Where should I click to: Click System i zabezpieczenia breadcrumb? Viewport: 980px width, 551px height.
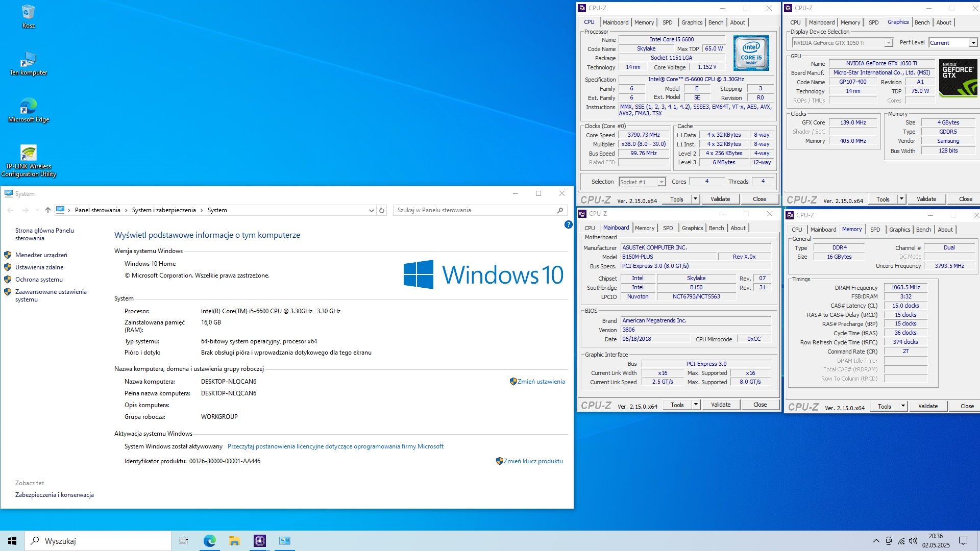tap(164, 210)
